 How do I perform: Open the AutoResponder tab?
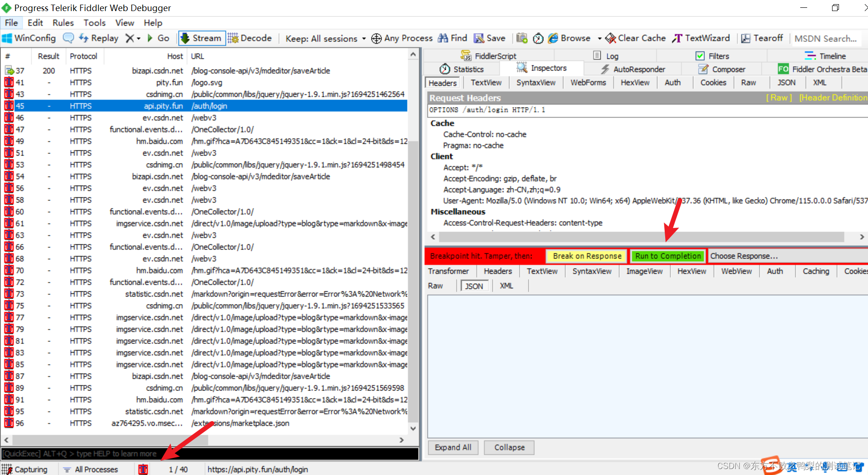pyautogui.click(x=633, y=69)
